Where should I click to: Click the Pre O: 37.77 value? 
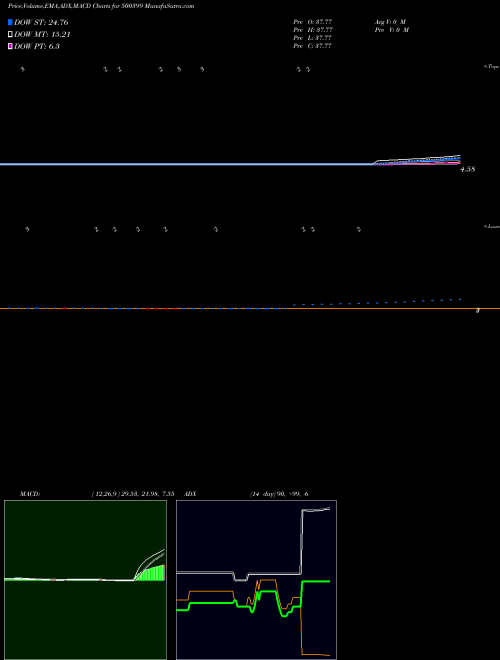pyautogui.click(x=313, y=21)
